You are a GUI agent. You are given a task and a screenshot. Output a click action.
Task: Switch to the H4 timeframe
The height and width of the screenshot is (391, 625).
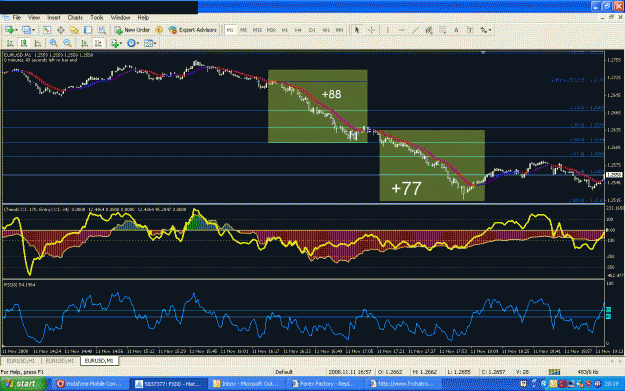298,30
